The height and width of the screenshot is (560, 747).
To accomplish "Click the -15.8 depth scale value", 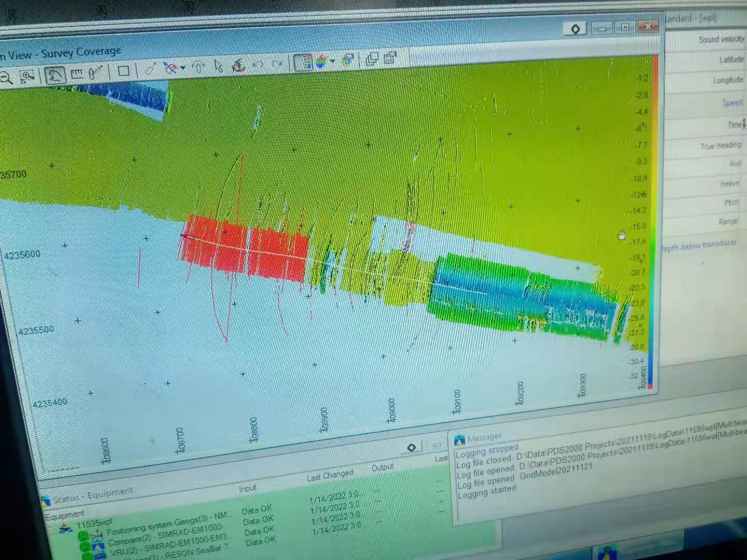I will (x=638, y=227).
